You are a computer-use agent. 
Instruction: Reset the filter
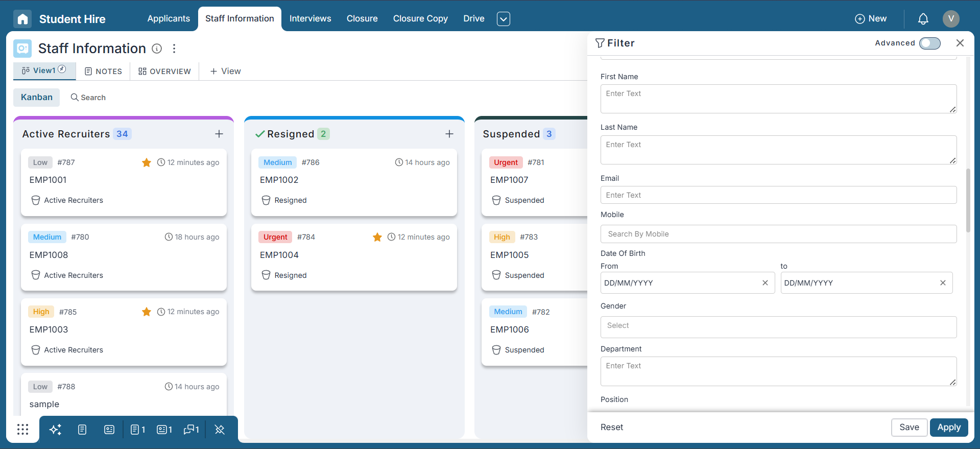(611, 428)
